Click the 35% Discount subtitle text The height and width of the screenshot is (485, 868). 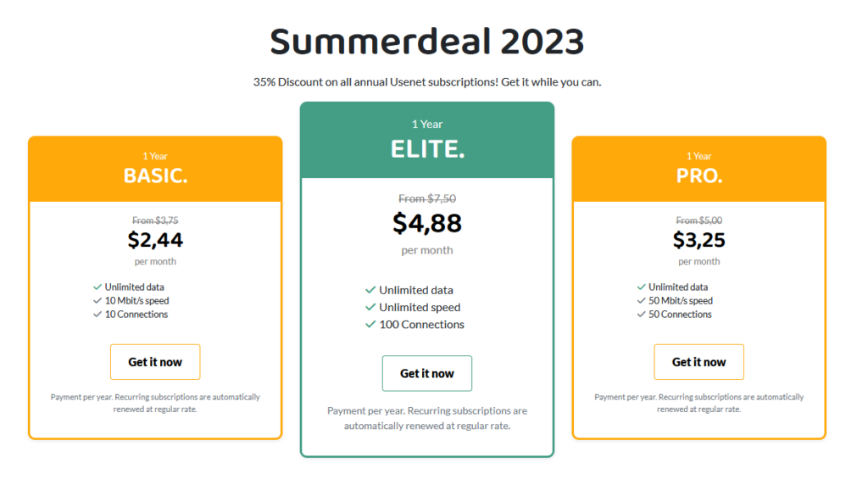click(x=427, y=82)
